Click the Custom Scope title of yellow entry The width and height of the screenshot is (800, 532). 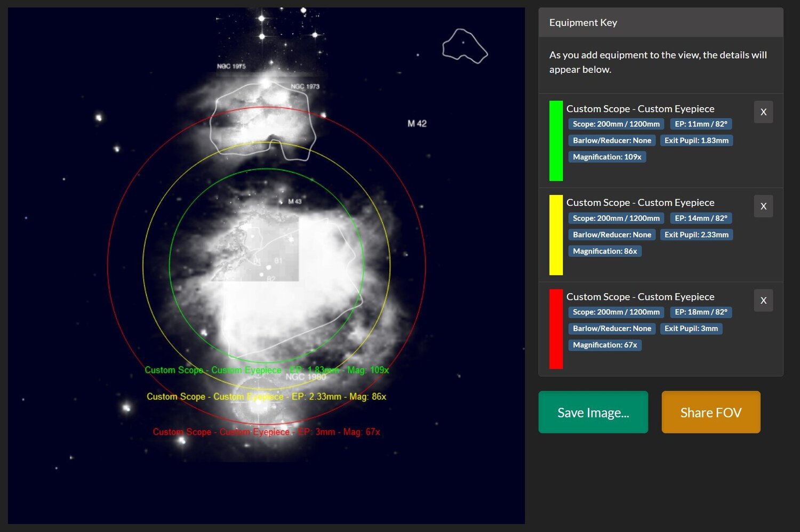[640, 203]
